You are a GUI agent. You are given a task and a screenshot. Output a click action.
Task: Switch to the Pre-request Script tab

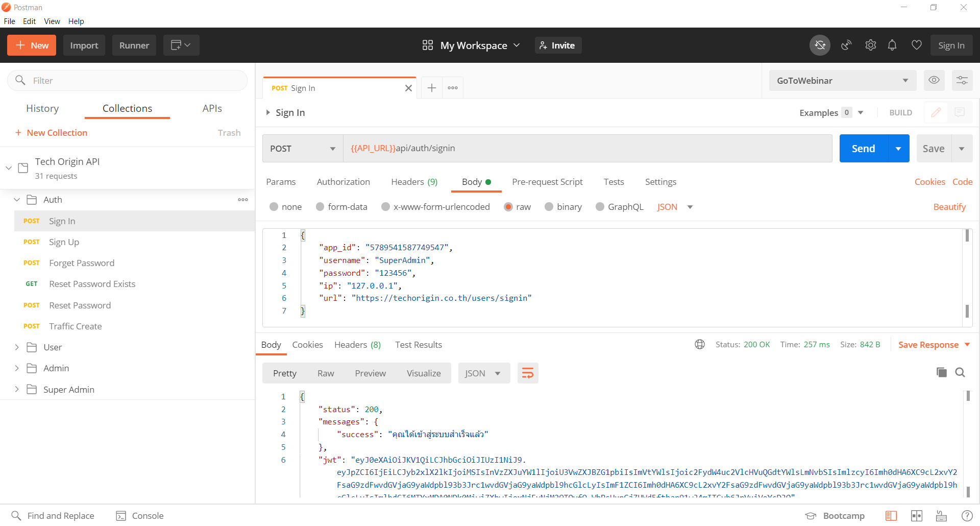(547, 182)
